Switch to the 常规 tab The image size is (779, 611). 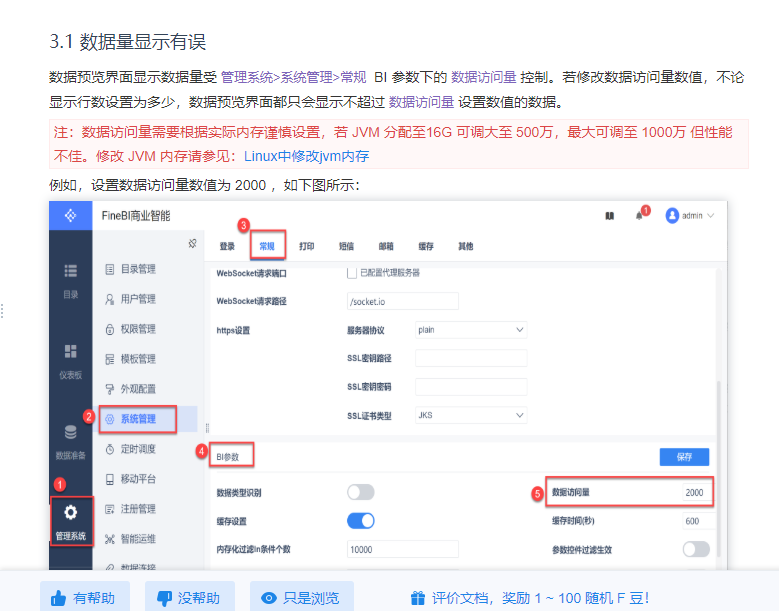click(x=267, y=246)
